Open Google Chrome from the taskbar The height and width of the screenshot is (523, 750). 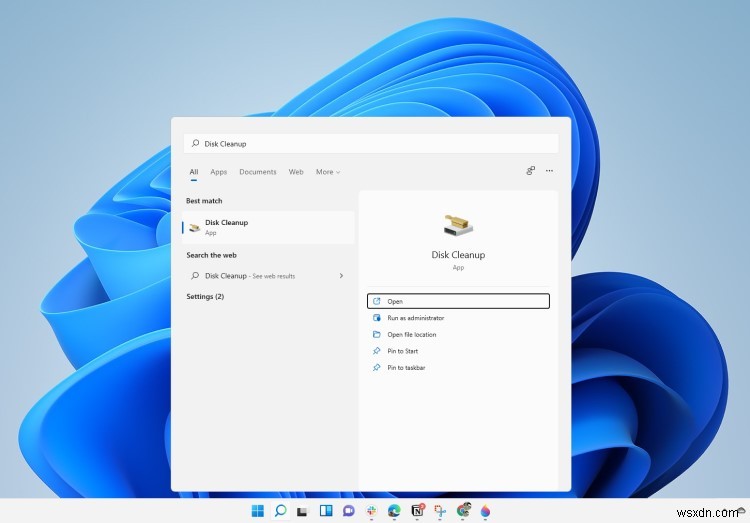[x=463, y=510]
